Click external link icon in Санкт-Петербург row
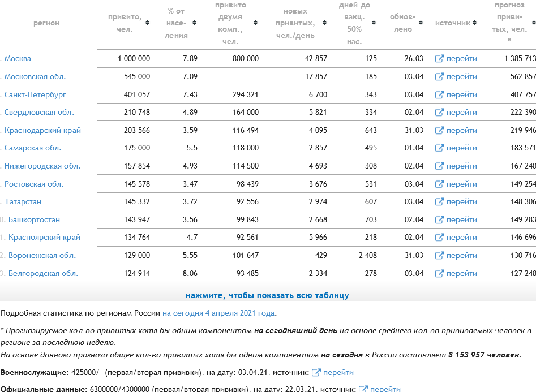Screen dimensions: 536x392 pyautogui.click(x=439, y=94)
